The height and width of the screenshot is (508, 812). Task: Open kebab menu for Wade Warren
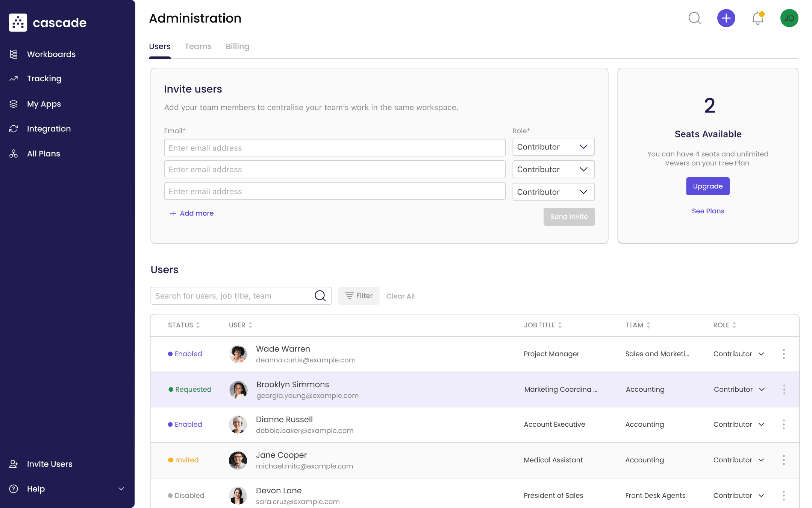[783, 354]
